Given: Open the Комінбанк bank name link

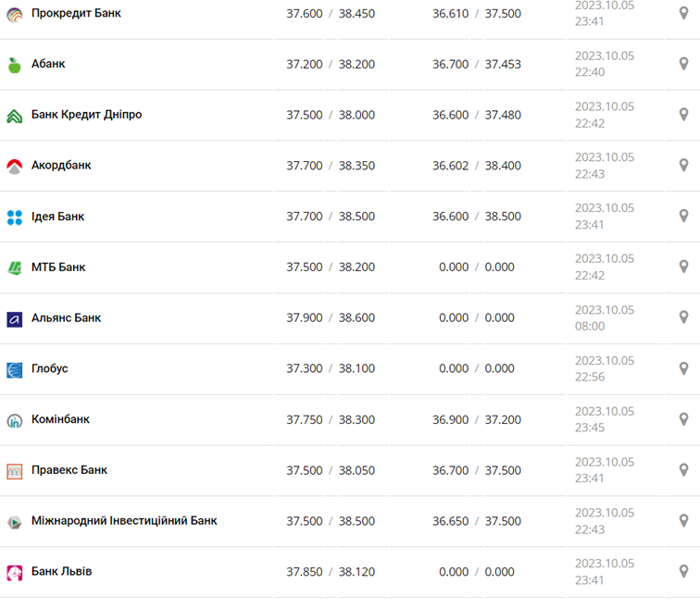Looking at the screenshot, I should click(60, 419).
